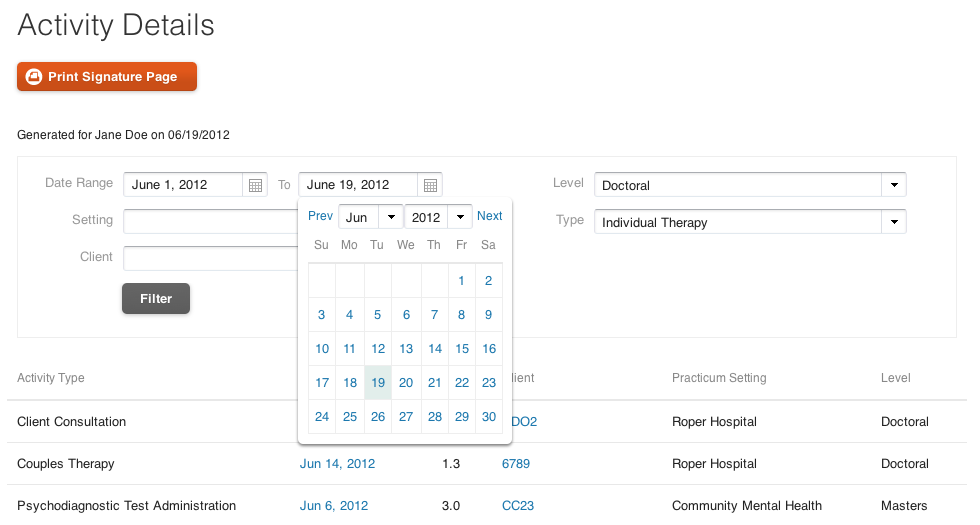The width and height of the screenshot is (980, 525).
Task: Click the Practicum Setting column header
Action: coord(719,378)
